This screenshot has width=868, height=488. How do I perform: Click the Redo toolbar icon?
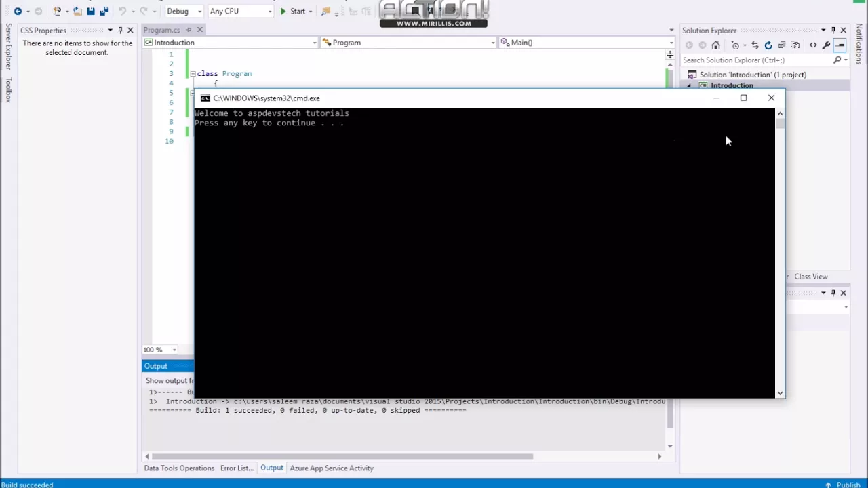[x=144, y=12]
